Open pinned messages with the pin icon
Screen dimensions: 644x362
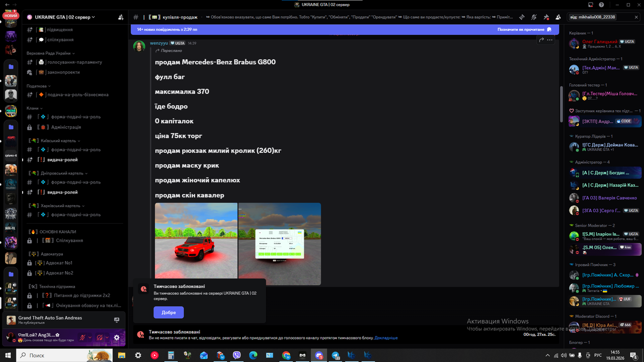(546, 17)
